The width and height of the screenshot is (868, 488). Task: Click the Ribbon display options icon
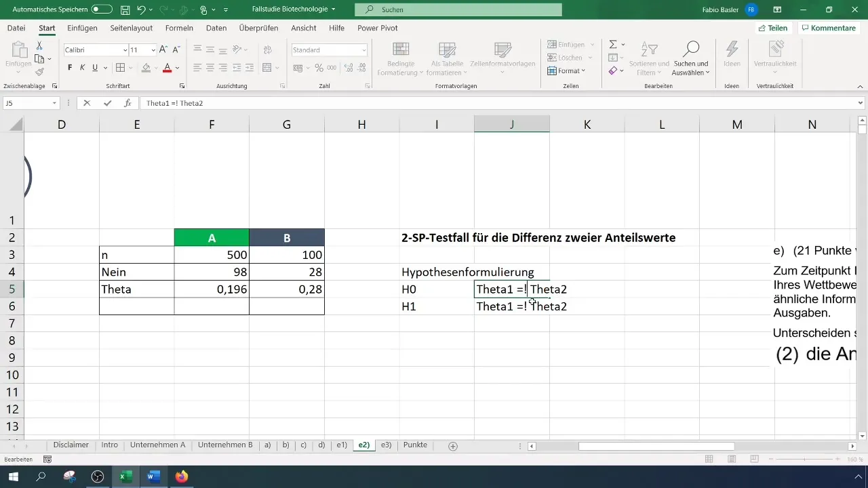click(777, 9)
